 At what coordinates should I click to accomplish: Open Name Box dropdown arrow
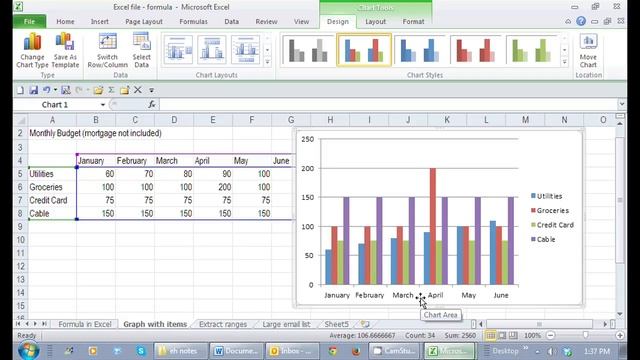click(x=103, y=105)
